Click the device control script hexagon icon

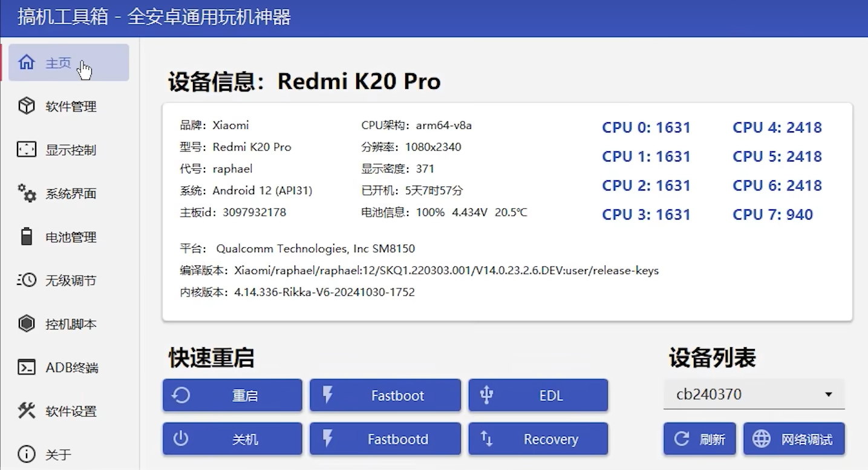click(26, 324)
